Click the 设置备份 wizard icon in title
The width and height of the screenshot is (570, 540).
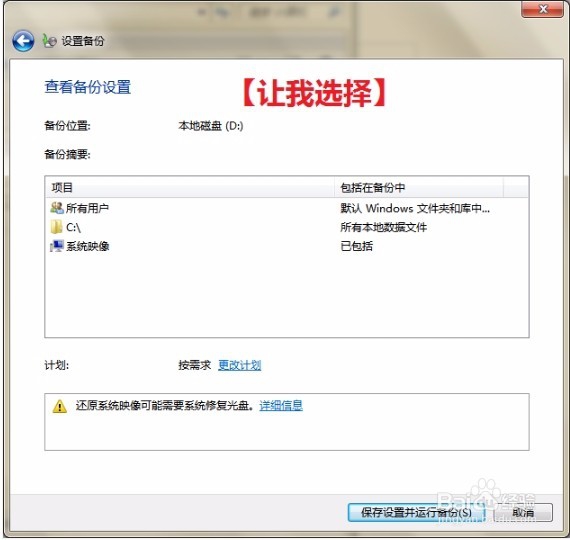coord(49,41)
